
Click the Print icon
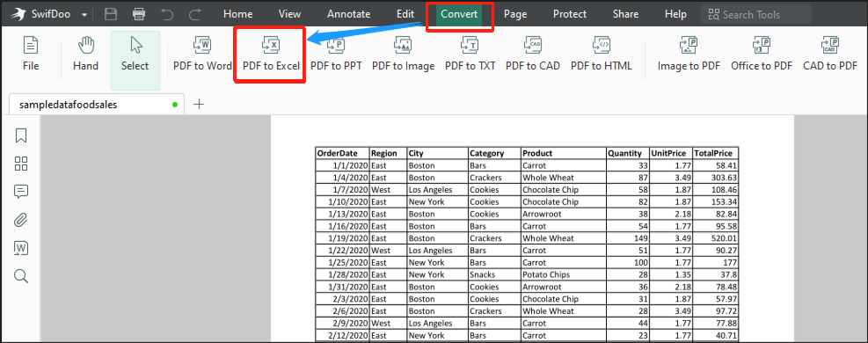click(139, 14)
